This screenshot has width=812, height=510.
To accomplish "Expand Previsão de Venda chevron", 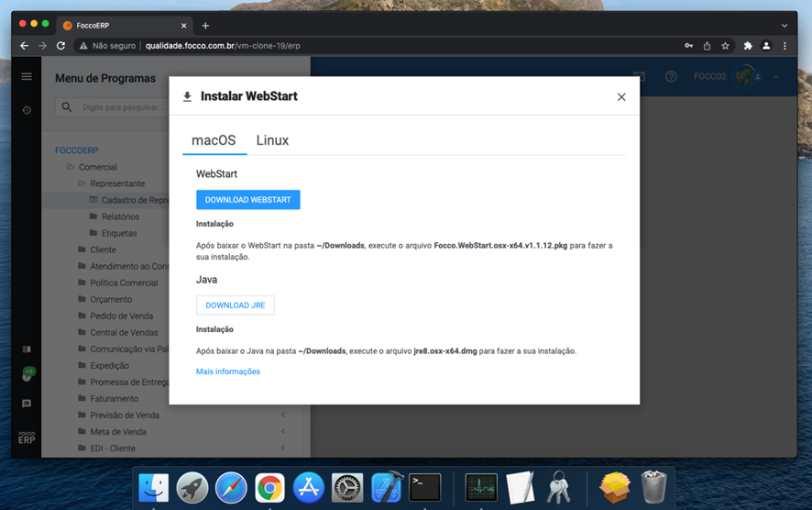I will (x=283, y=415).
